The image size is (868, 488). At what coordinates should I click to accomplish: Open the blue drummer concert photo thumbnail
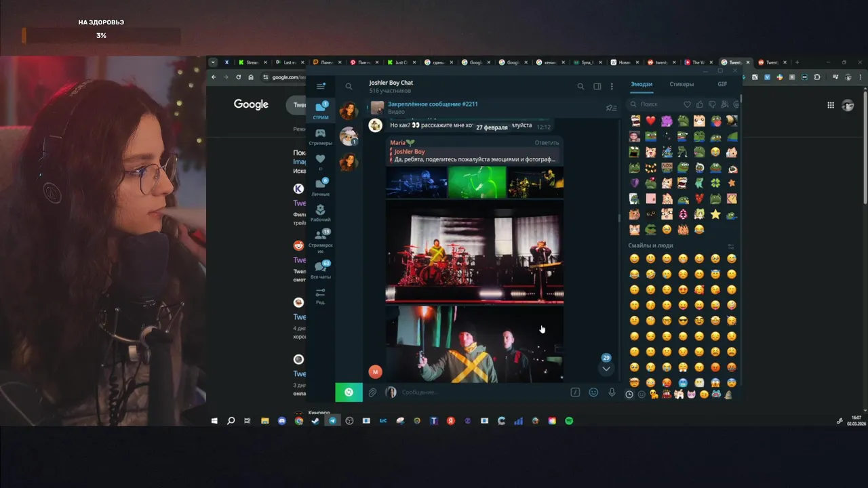416,182
